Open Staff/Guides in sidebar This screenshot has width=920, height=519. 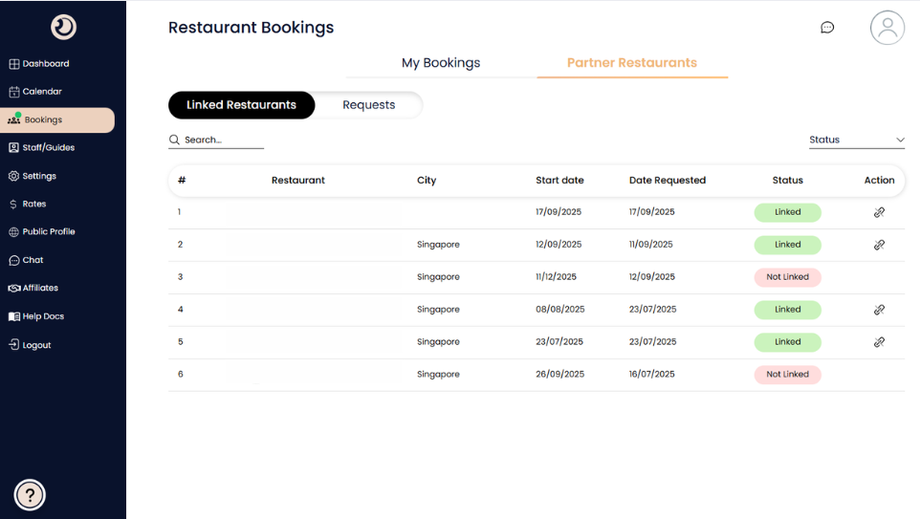[x=48, y=148]
